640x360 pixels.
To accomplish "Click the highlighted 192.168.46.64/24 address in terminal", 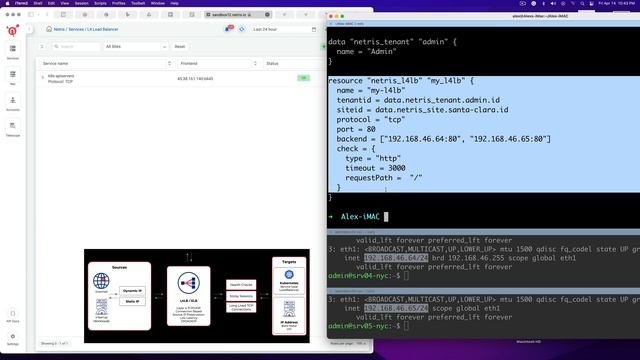I will (396, 258).
